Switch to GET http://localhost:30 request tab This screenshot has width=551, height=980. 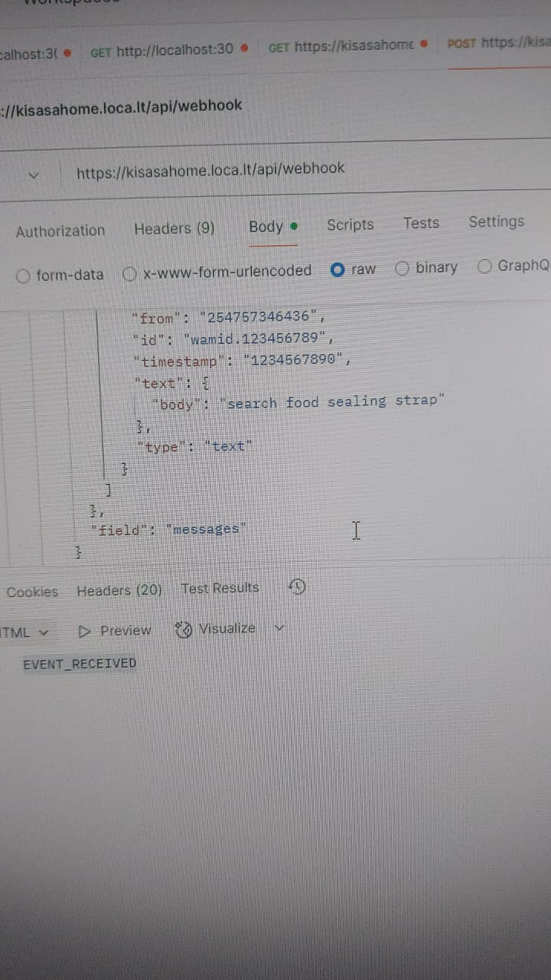pyautogui.click(x=169, y=51)
